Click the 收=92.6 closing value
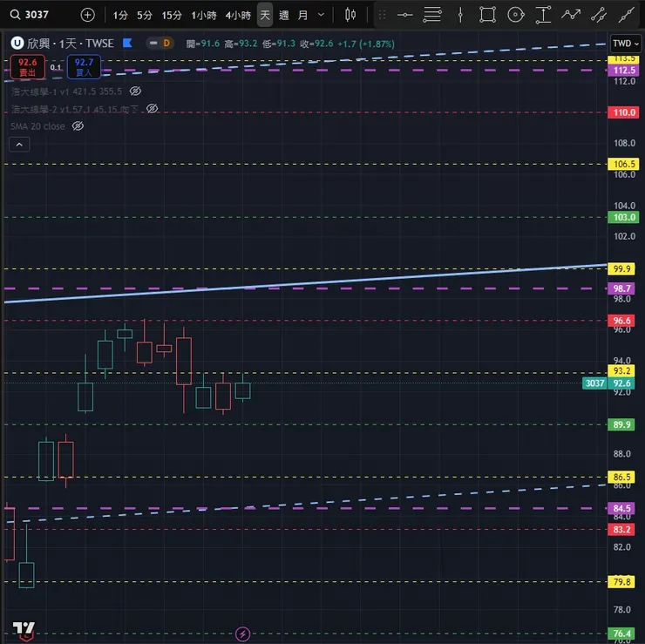Viewport: 645px width, 644px height. [x=316, y=44]
